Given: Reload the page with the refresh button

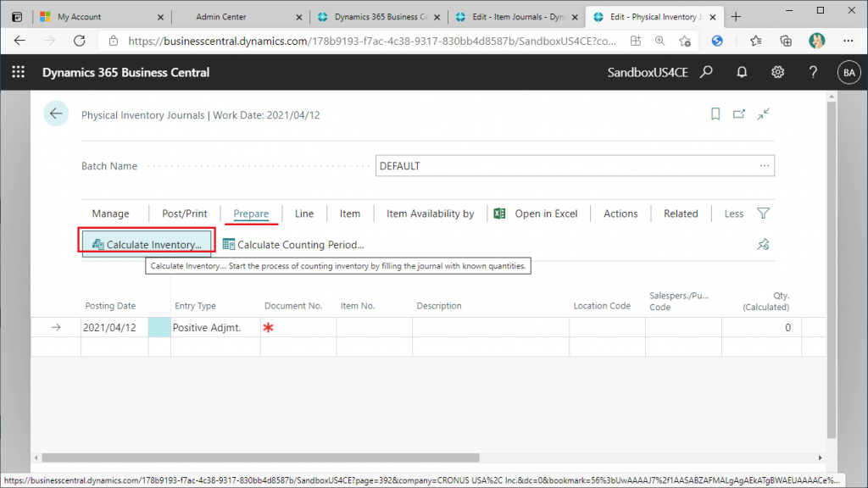Looking at the screenshot, I should (80, 41).
